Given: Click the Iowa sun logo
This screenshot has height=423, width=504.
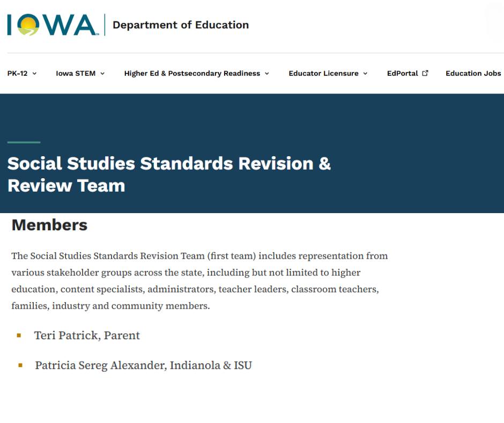Looking at the screenshot, I should click(52, 25).
